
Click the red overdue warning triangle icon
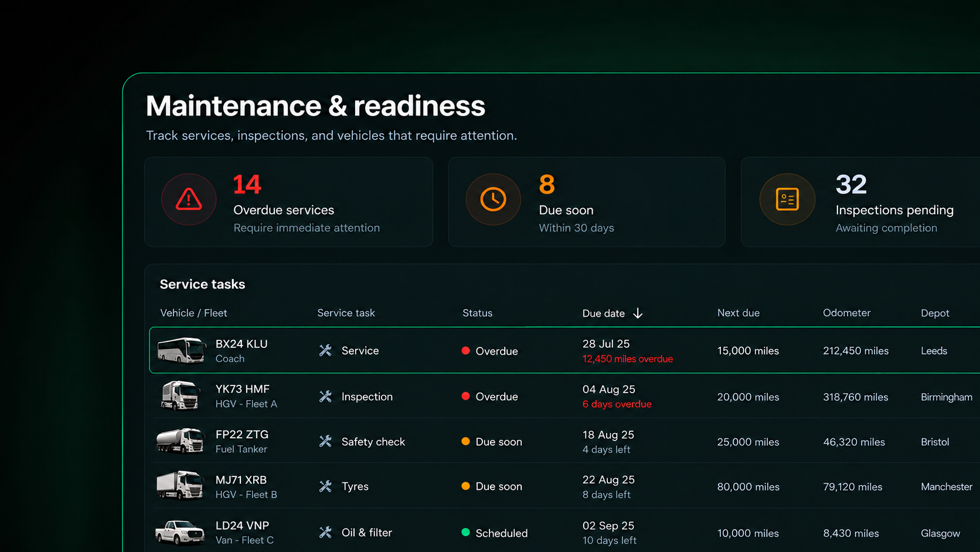pyautogui.click(x=189, y=199)
